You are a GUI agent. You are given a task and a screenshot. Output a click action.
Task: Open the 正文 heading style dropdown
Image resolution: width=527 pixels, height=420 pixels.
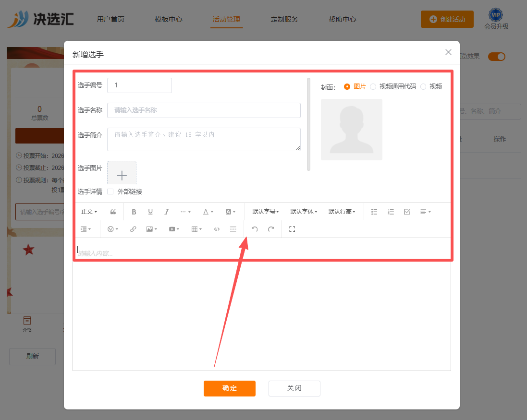pos(89,212)
